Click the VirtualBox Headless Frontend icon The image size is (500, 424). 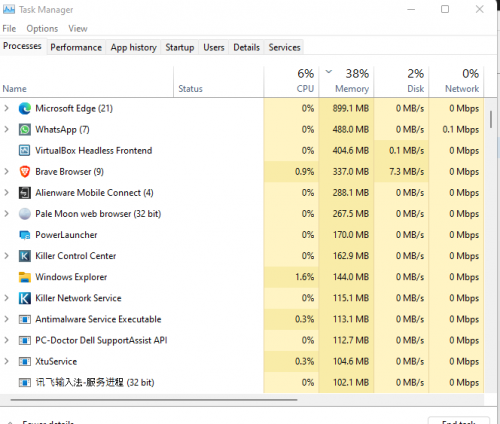click(25, 151)
